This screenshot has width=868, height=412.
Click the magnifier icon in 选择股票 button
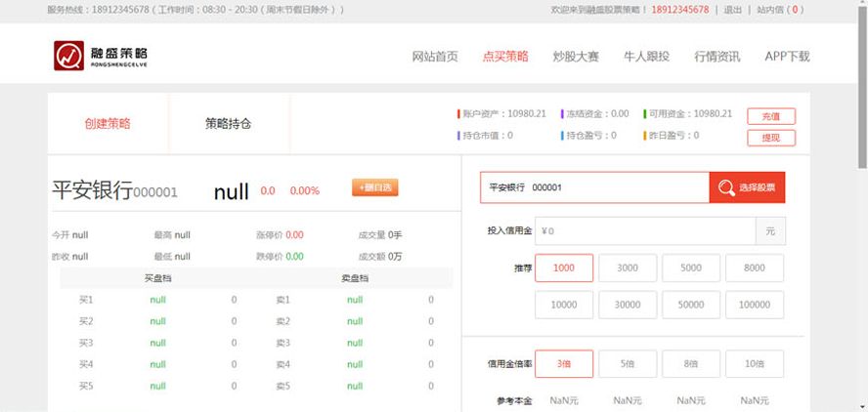click(726, 187)
